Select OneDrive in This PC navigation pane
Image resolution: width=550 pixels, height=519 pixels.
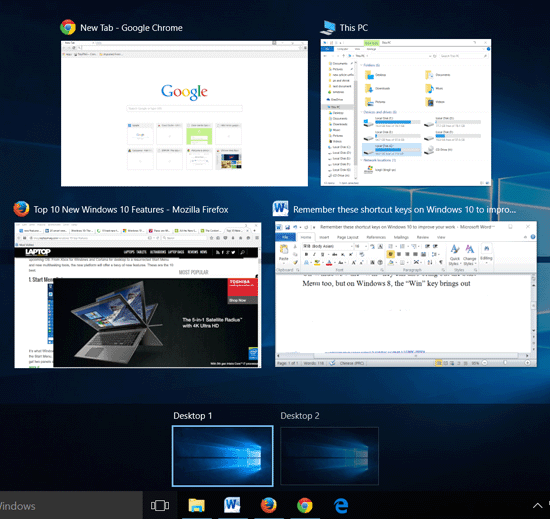pyautogui.click(x=335, y=100)
